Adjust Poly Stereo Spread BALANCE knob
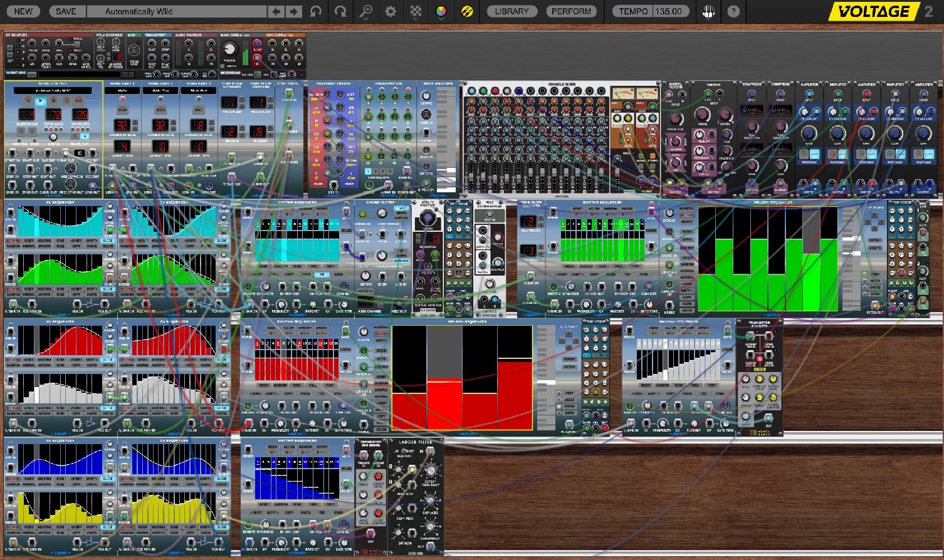944x560 pixels. 498,262
